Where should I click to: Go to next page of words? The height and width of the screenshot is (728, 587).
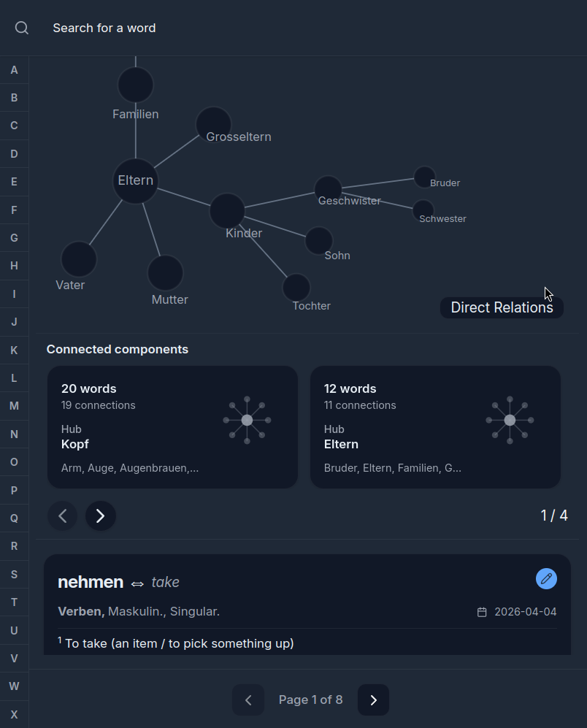[373, 700]
